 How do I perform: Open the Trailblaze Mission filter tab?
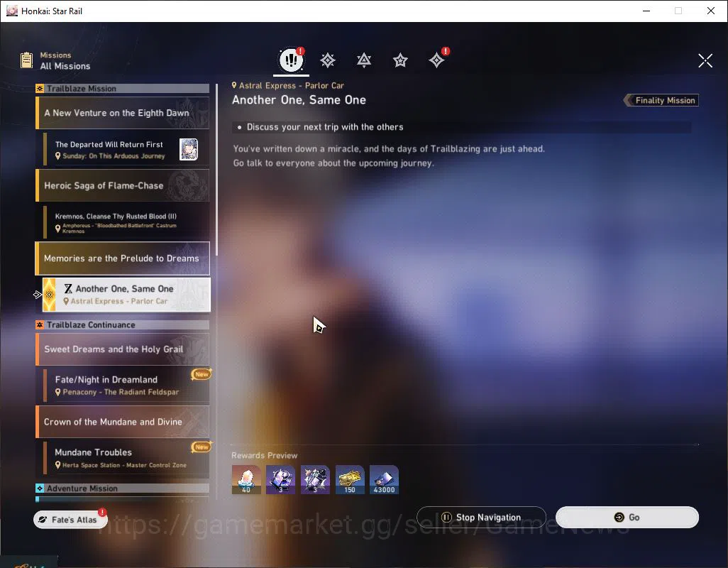(x=328, y=60)
